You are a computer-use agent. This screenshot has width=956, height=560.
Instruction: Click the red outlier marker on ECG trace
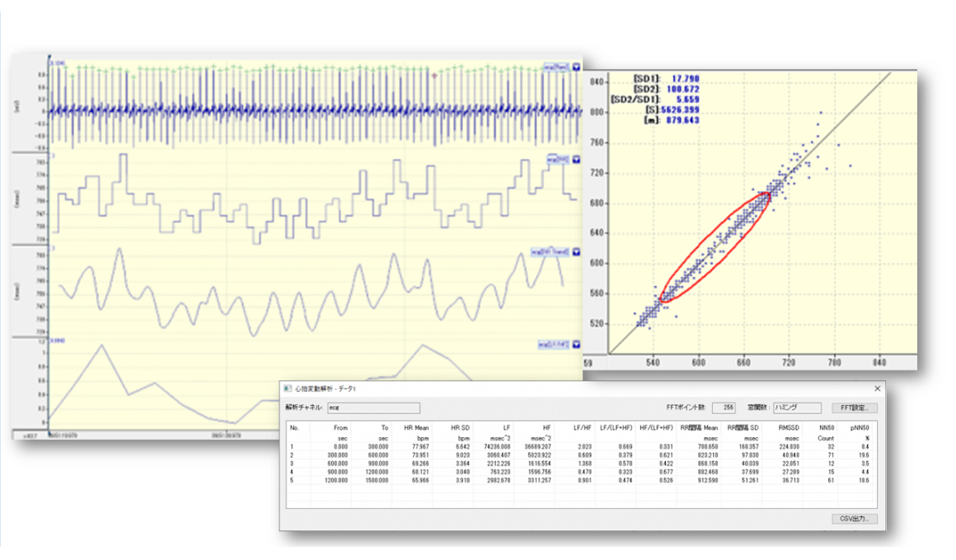[434, 76]
